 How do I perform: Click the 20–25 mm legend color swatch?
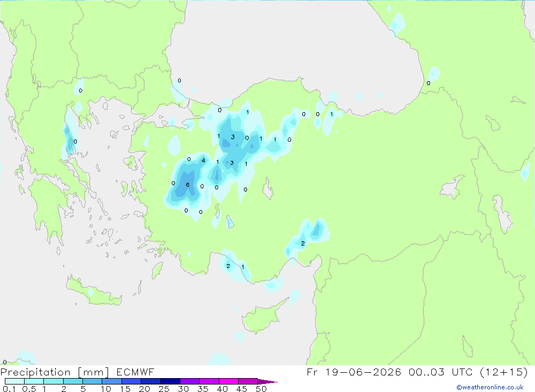tap(151, 381)
